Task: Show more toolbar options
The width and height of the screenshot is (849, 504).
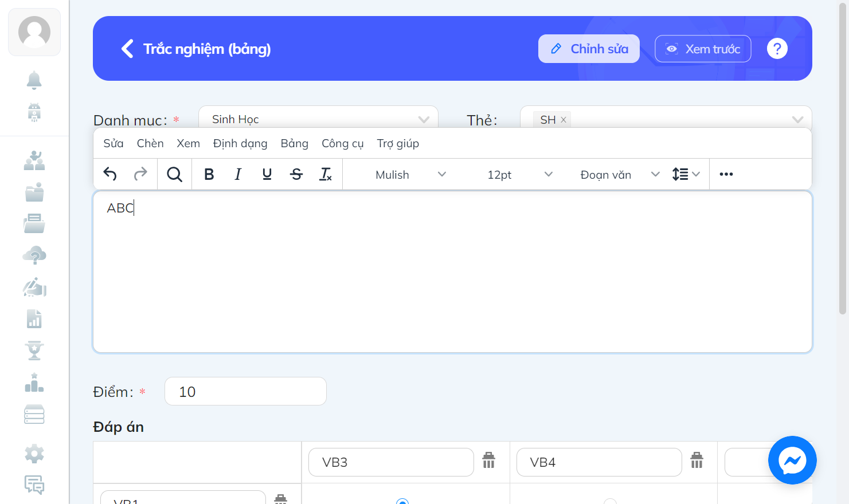Action: (x=726, y=174)
